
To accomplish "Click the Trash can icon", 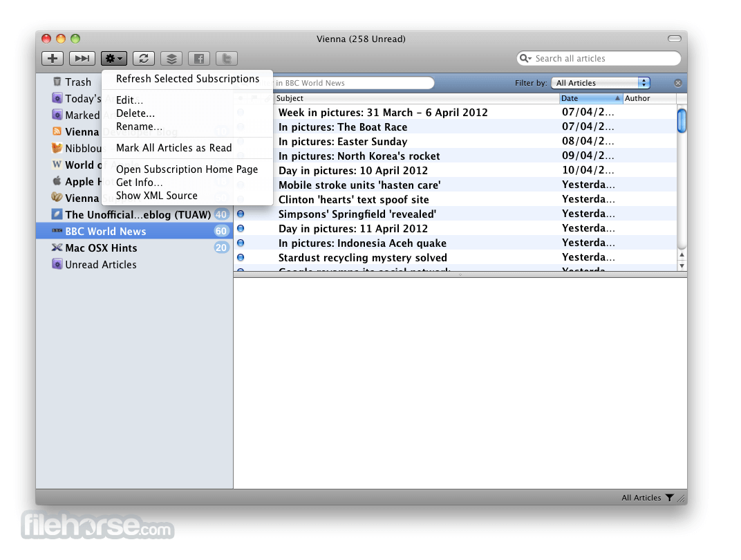I will [57, 82].
